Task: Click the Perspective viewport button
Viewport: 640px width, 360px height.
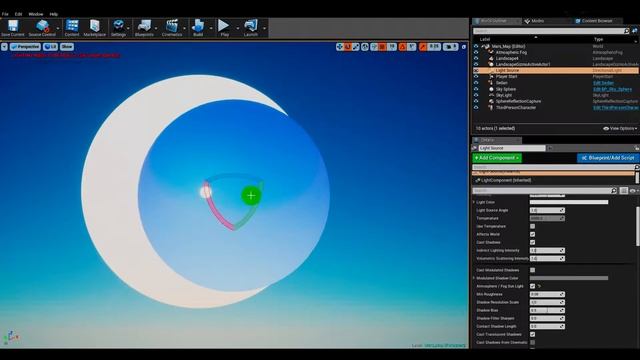Action: coord(25,47)
